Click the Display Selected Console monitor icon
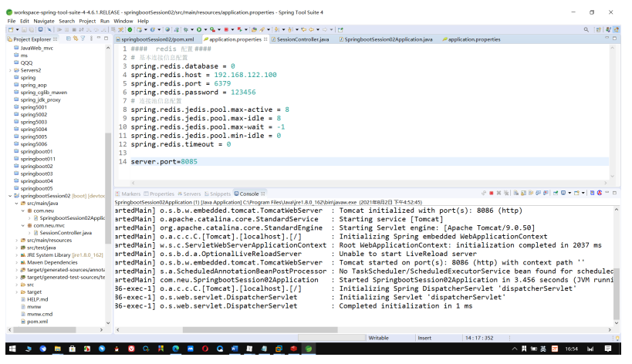 (x=563, y=194)
